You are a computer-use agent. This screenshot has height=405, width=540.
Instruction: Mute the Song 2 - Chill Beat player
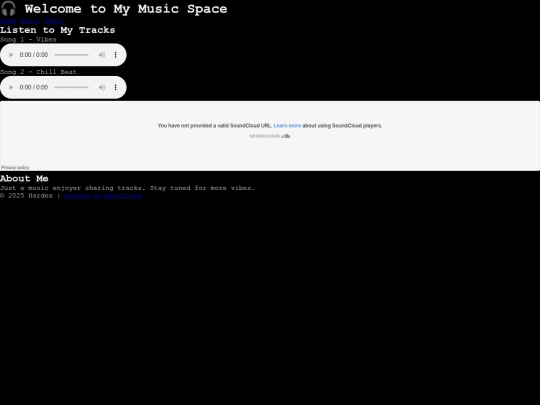102,87
